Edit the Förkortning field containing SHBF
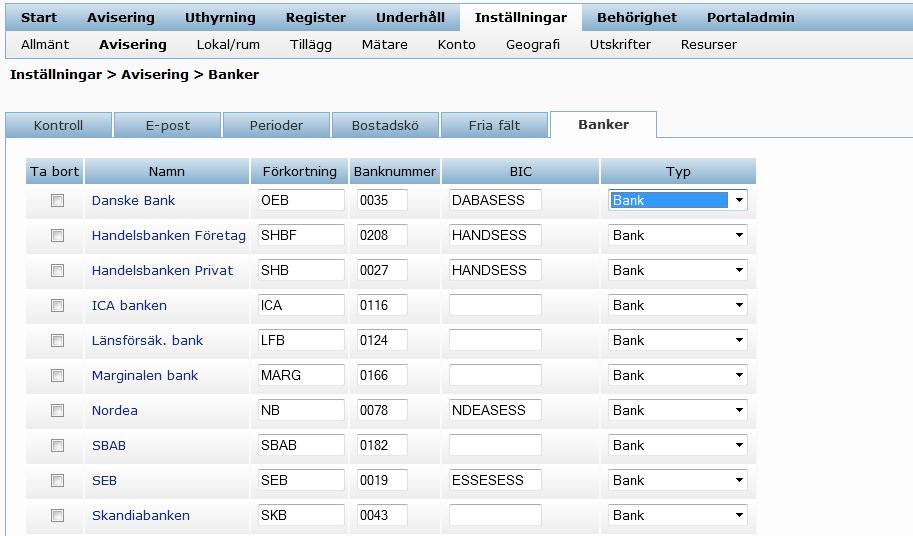The width and height of the screenshot is (913, 536). (x=301, y=235)
